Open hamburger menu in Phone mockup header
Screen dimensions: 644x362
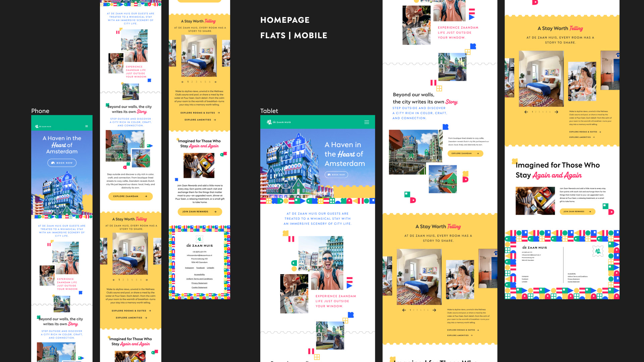[87, 126]
